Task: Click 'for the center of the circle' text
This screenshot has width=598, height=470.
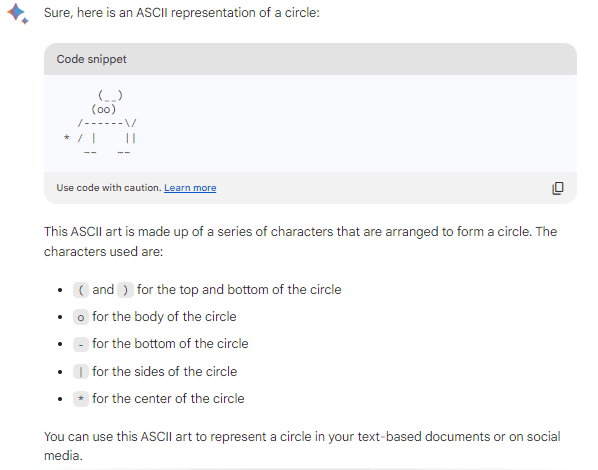Action: (168, 398)
